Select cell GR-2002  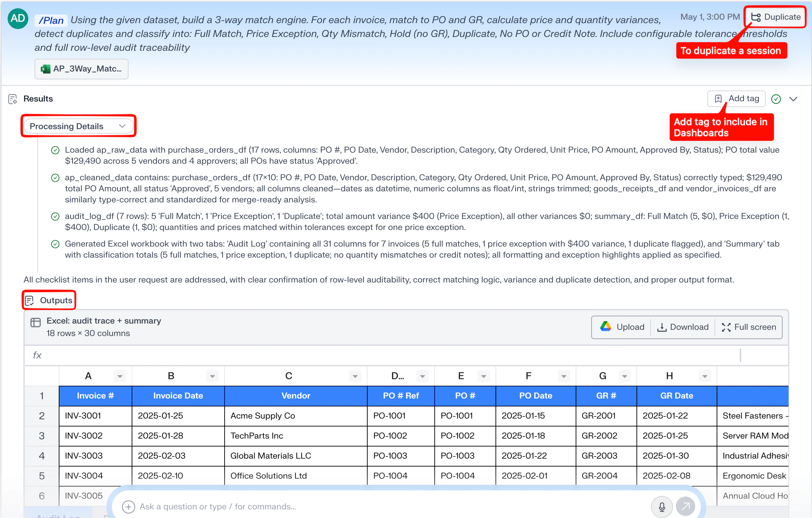click(606, 436)
